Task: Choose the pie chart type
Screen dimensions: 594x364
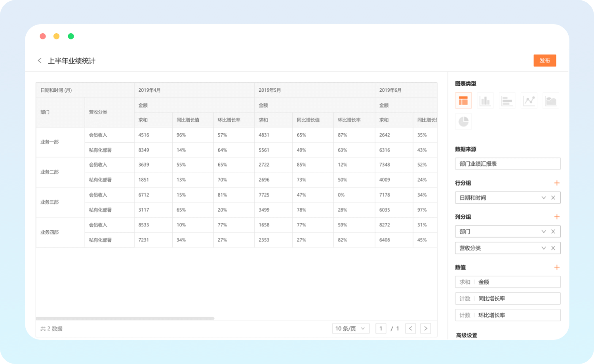Action: pos(463,121)
